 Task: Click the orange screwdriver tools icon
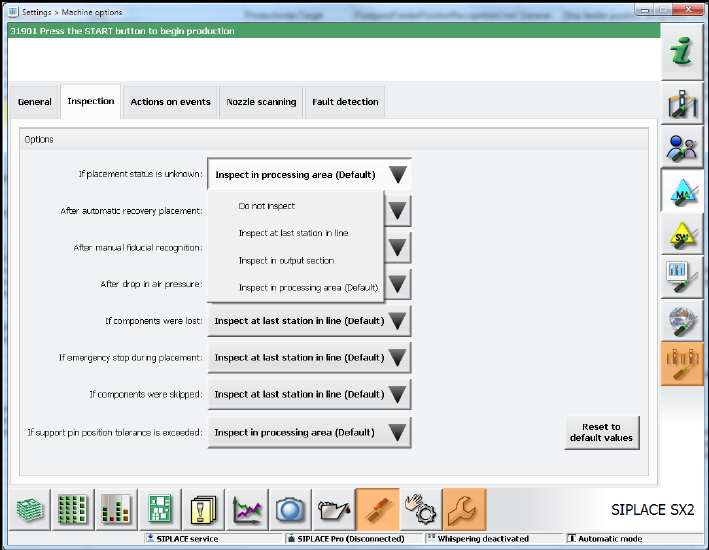[377, 509]
